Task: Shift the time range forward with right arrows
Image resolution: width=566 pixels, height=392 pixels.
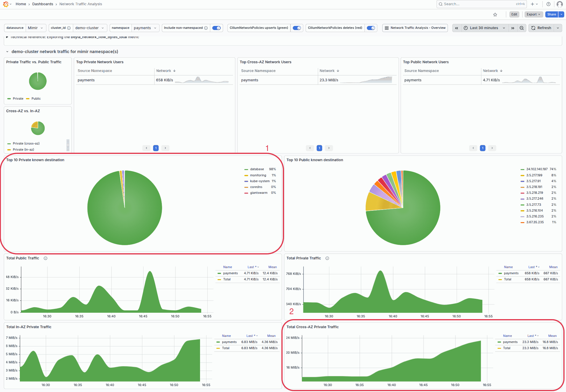Action: [x=513, y=28]
